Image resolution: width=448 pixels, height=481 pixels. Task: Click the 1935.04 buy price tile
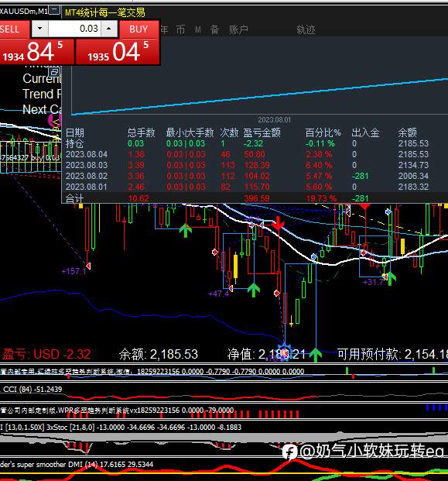[x=118, y=52]
